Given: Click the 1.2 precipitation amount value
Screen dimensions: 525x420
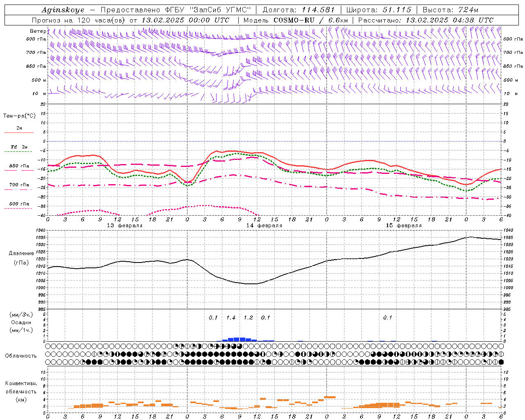Looking at the screenshot, I should coord(248,318).
